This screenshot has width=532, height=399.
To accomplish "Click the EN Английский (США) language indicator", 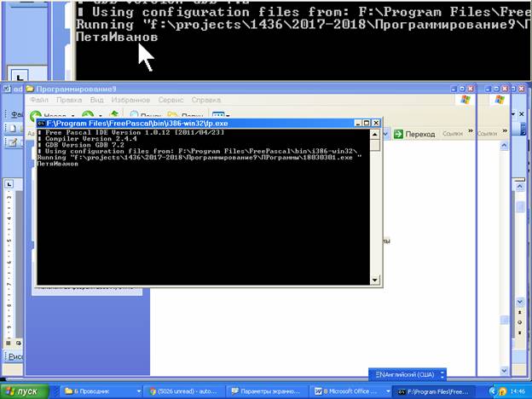I will coord(405,374).
